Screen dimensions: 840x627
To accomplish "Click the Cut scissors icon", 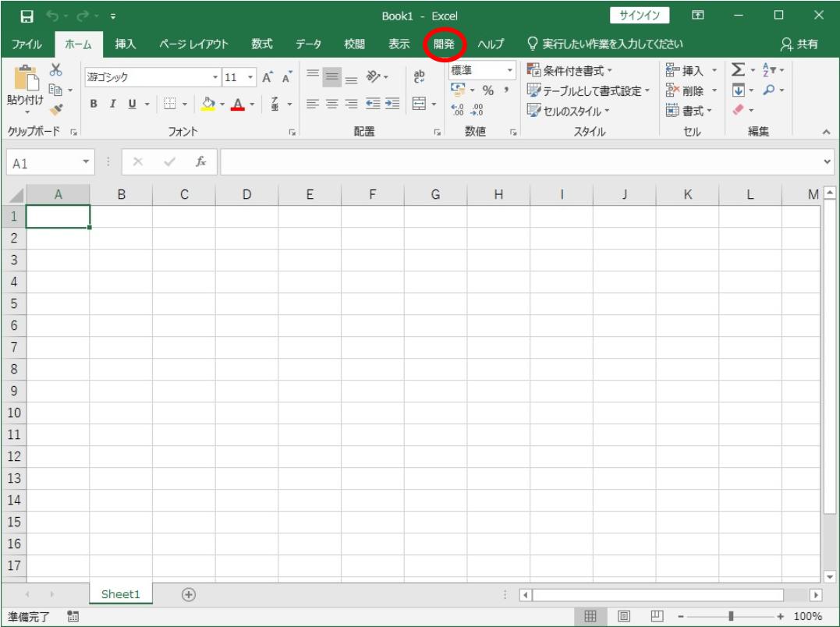I will click(x=55, y=69).
